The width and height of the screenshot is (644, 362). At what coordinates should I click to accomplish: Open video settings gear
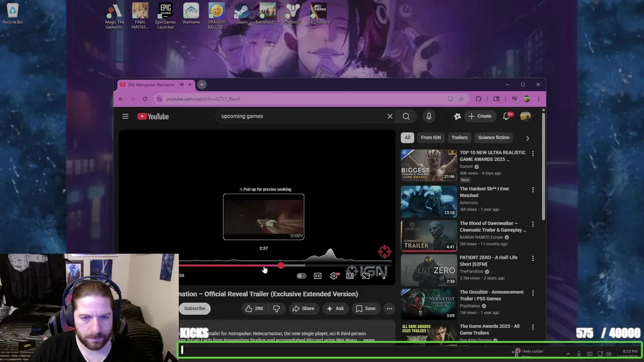click(334, 276)
